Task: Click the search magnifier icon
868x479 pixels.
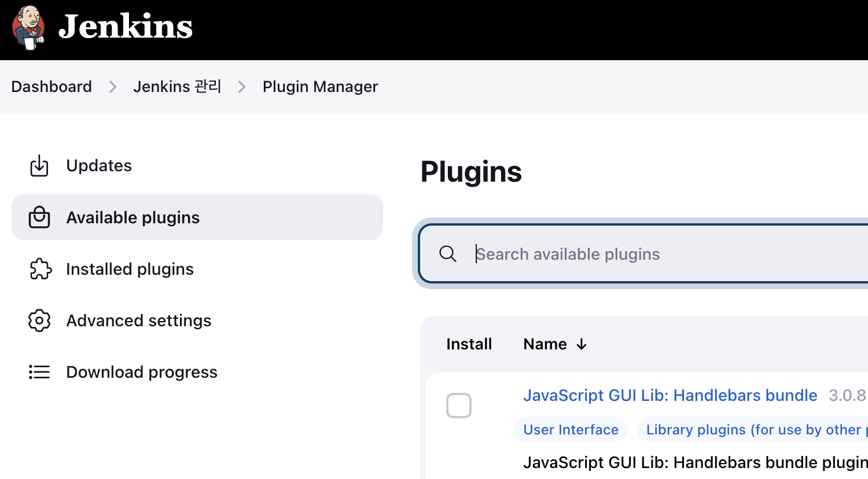Action: click(448, 253)
